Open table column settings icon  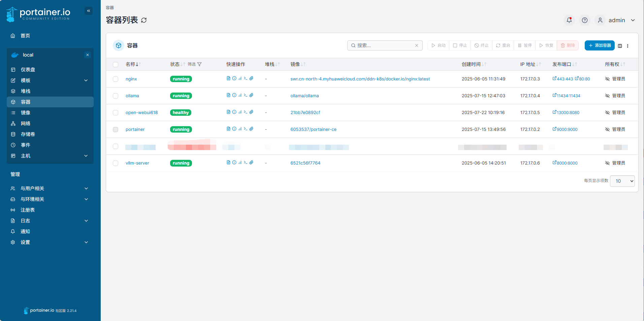pyautogui.click(x=620, y=46)
